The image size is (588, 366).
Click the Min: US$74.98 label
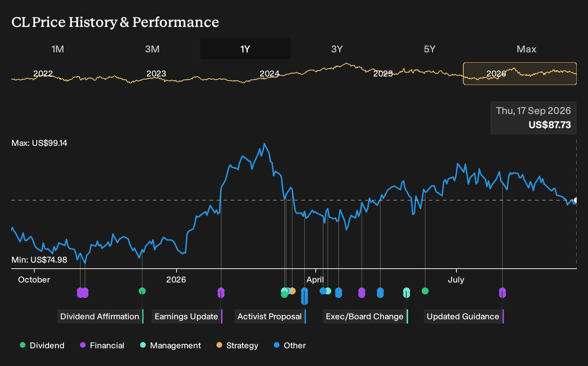click(39, 260)
